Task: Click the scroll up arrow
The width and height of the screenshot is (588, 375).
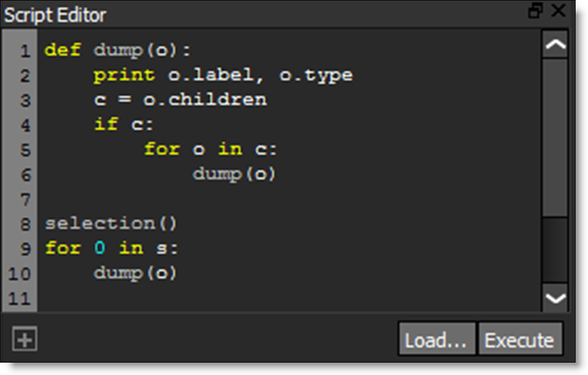Action: (x=554, y=45)
